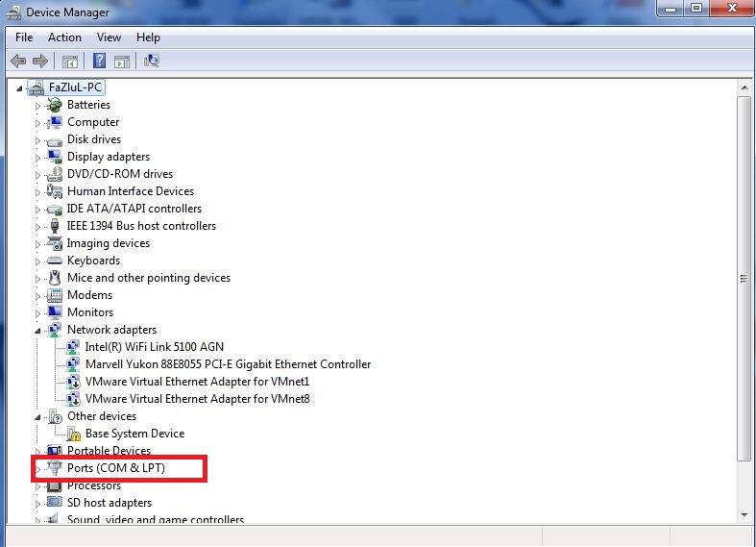Click the Monitors category icon

(x=55, y=312)
